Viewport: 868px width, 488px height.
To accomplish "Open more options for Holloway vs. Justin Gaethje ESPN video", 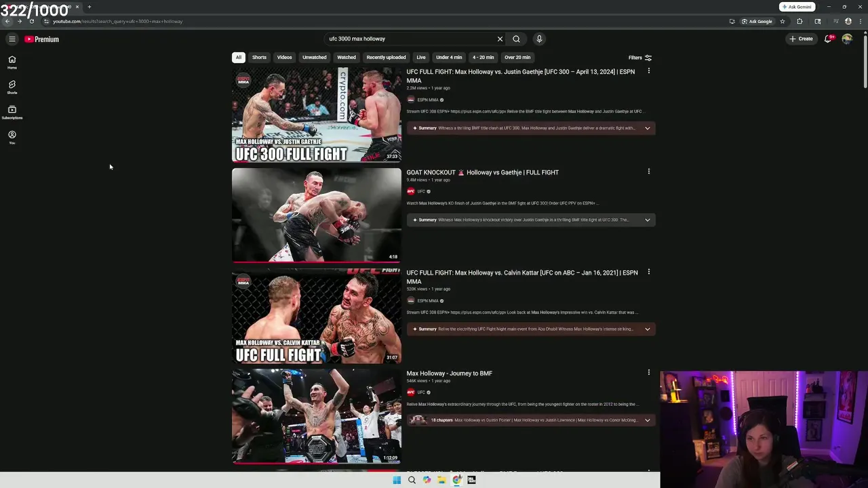I will tap(649, 71).
